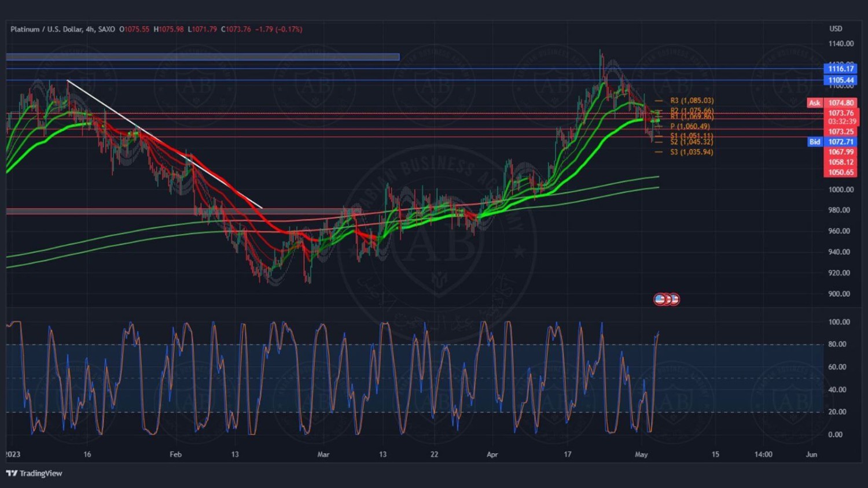This screenshot has width=868, height=488.
Task: Click the Mar label on time axis
Action: tap(323, 454)
